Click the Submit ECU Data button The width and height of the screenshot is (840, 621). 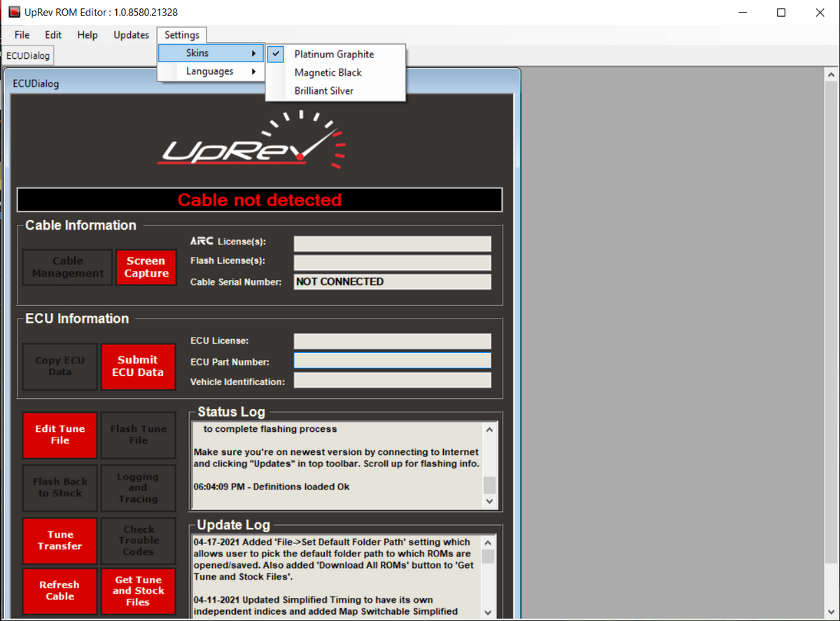pyautogui.click(x=138, y=367)
